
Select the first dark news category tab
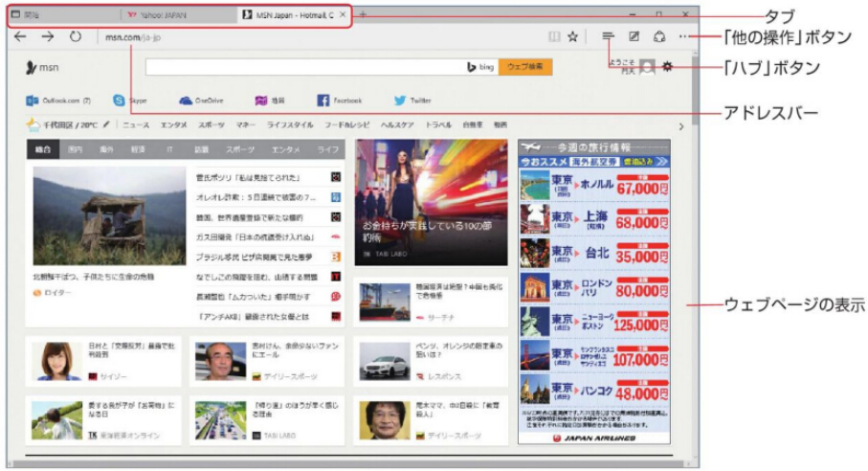tap(43, 149)
